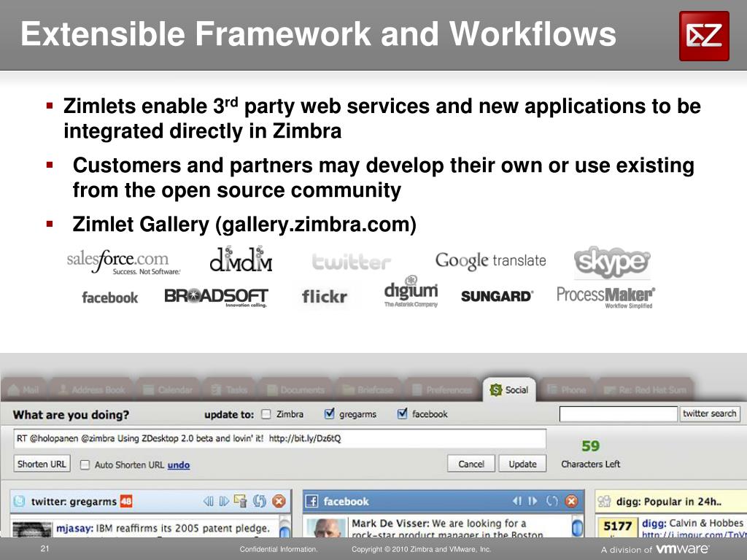Click the Skype logo
The width and height of the screenshot is (747, 560).
tap(612, 262)
